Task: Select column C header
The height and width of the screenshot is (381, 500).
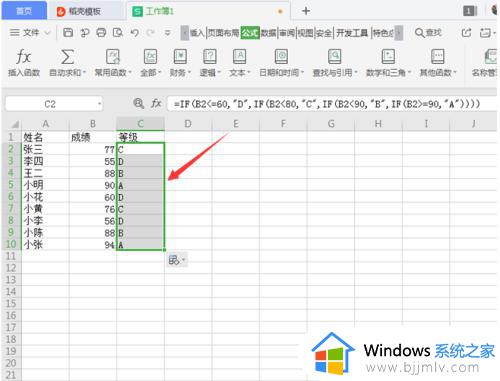Action: (x=140, y=124)
